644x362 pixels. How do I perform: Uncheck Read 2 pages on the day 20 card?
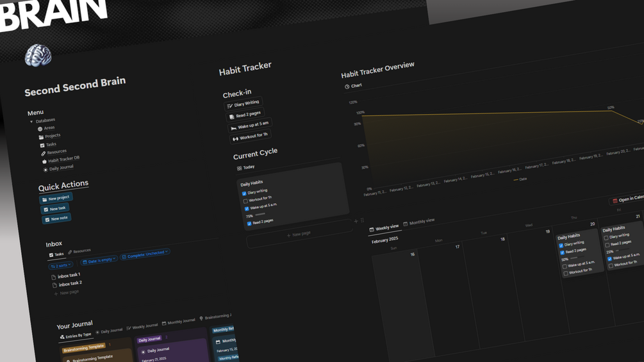(x=562, y=252)
